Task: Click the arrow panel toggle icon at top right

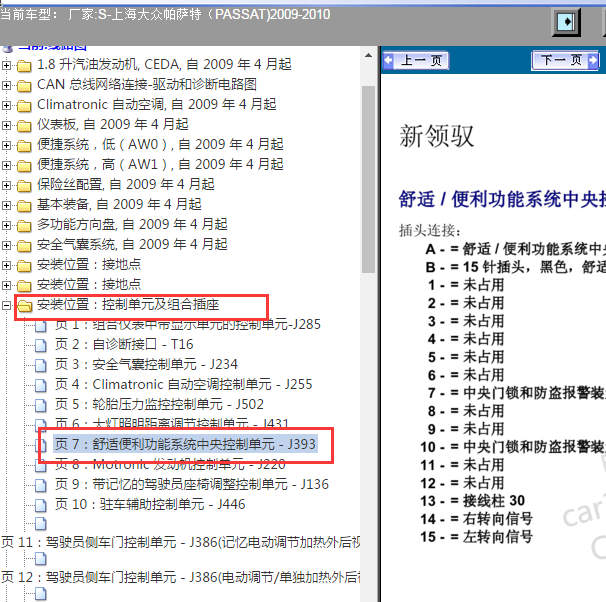Action: pyautogui.click(x=566, y=22)
